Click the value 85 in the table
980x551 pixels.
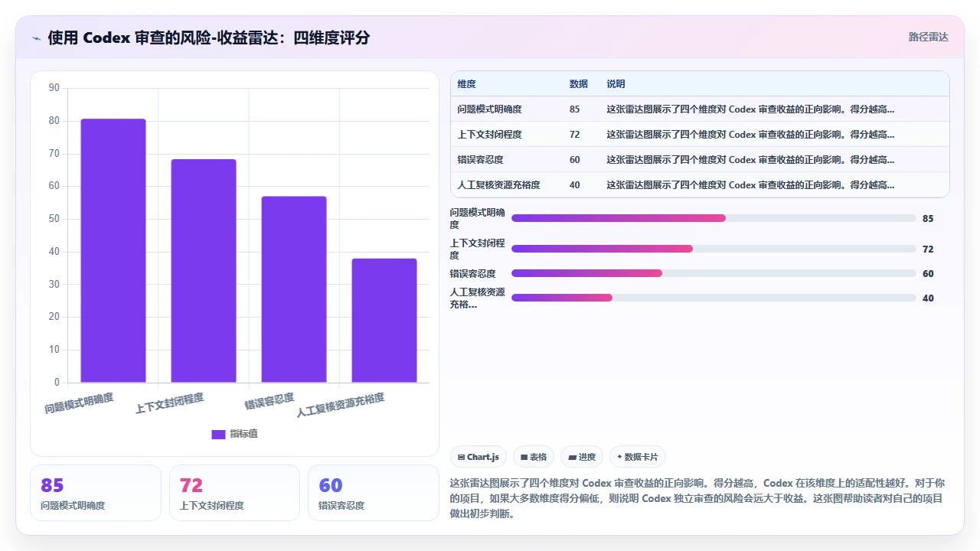click(x=574, y=109)
